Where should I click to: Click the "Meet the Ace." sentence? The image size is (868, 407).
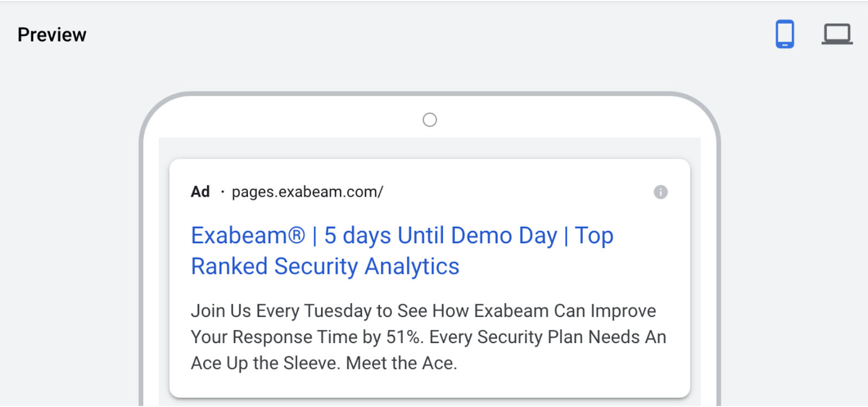[x=402, y=363]
